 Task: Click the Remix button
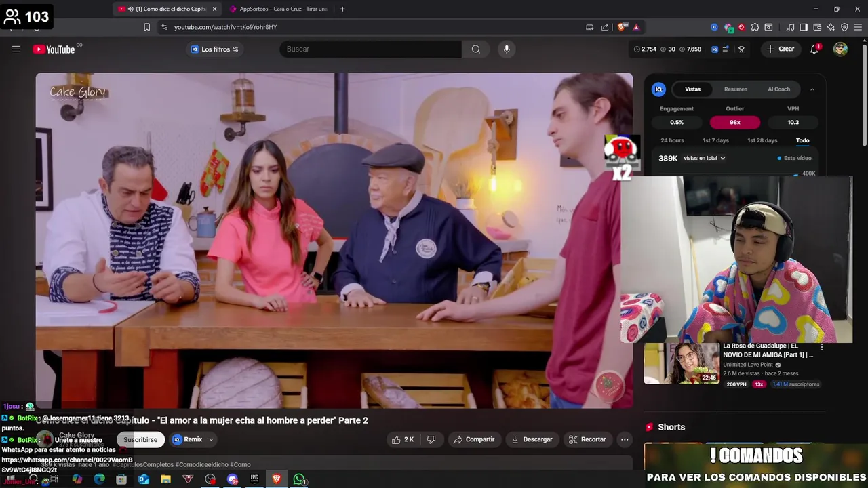[187, 439]
